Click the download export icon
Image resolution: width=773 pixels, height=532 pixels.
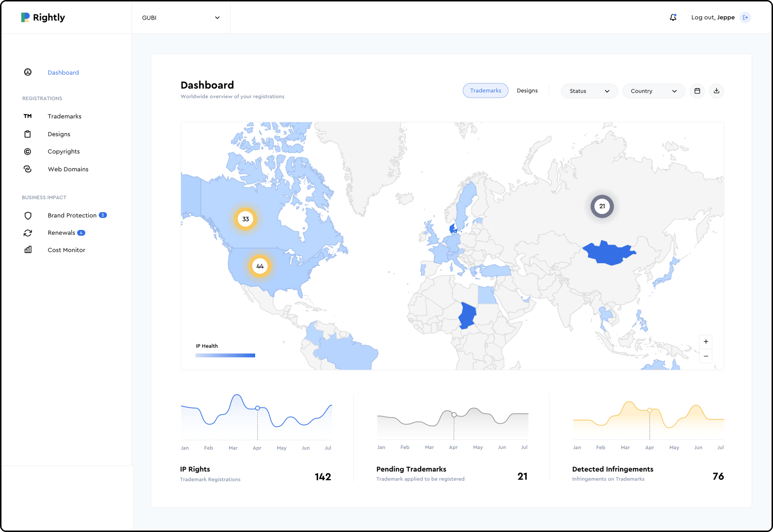tap(717, 91)
